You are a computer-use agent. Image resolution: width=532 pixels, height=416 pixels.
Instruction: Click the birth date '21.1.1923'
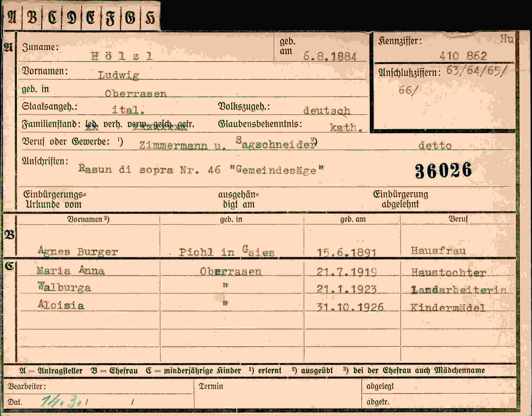coord(347,289)
